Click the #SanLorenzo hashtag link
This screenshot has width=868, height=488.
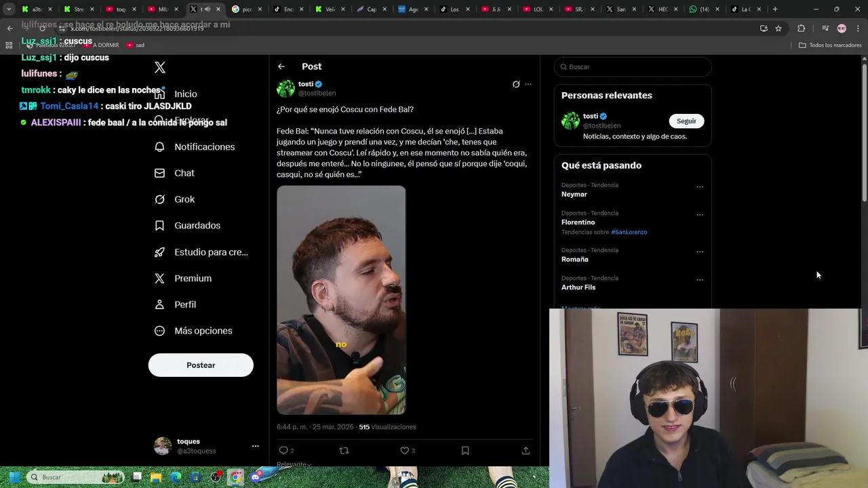(629, 232)
